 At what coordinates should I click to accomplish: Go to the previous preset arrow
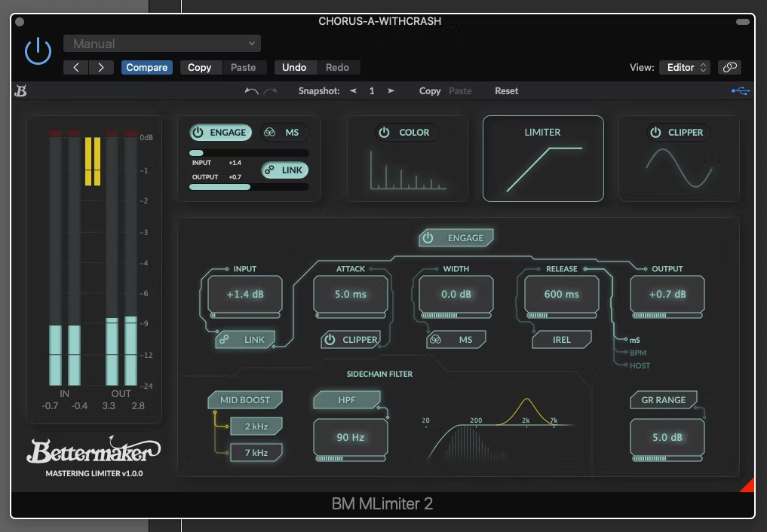point(76,67)
